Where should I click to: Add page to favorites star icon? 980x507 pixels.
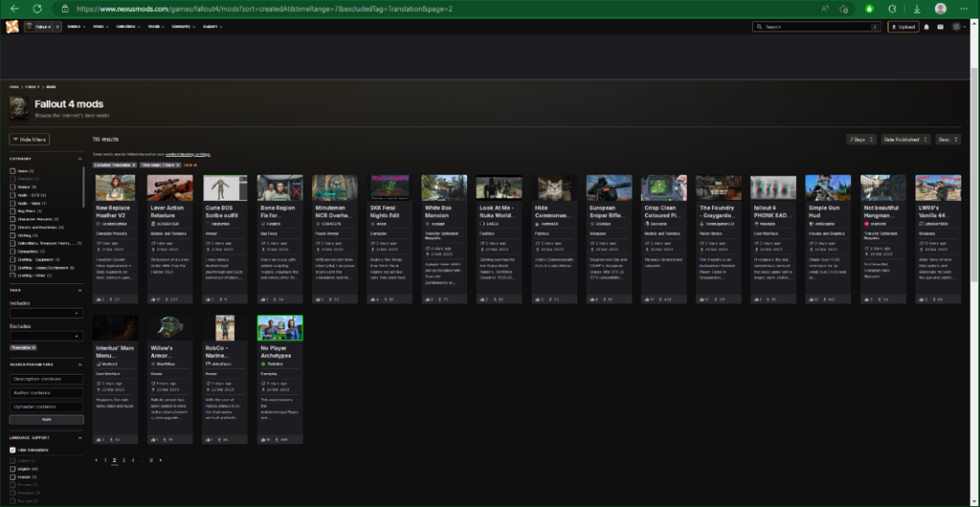(x=844, y=9)
